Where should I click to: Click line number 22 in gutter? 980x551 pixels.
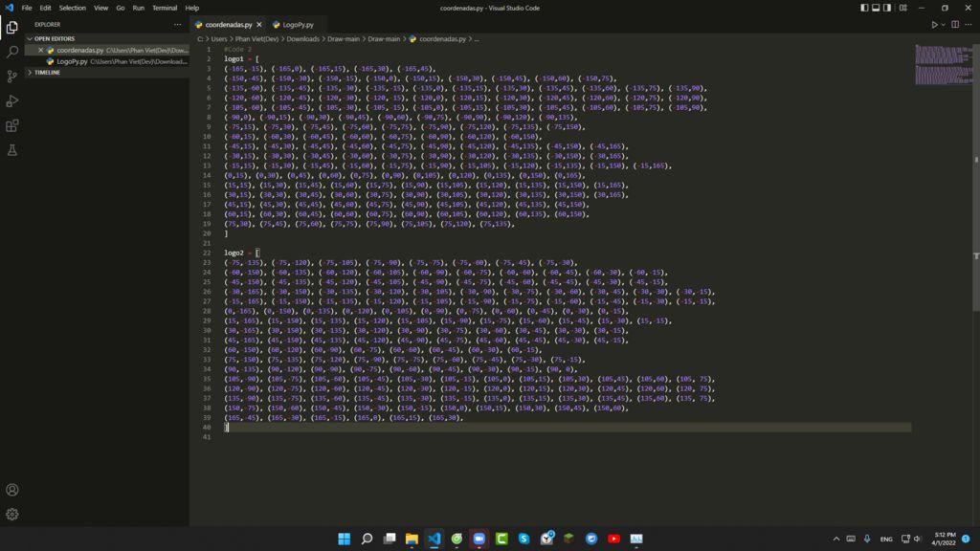pyautogui.click(x=207, y=253)
